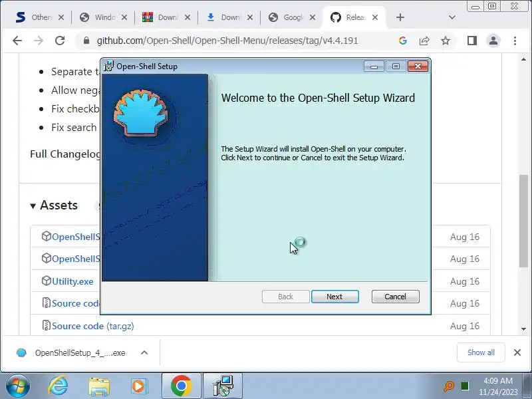
Task: Click Aug 16 date in Utility.exe row
Action: coord(465,281)
